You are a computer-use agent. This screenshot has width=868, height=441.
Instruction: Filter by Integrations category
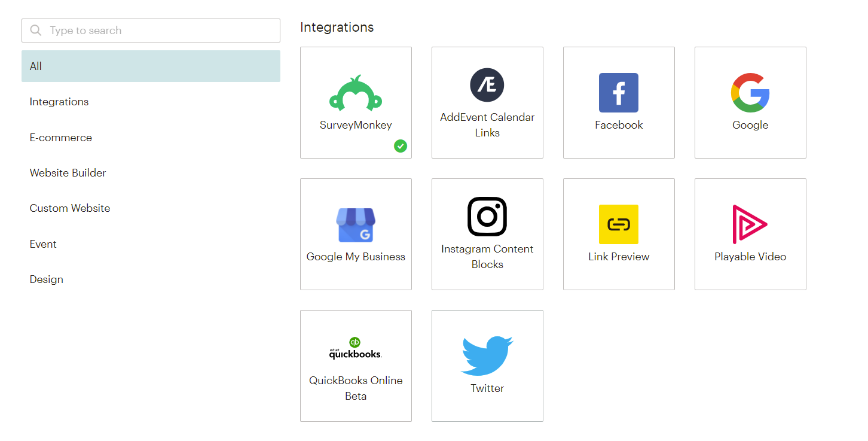pos(59,102)
